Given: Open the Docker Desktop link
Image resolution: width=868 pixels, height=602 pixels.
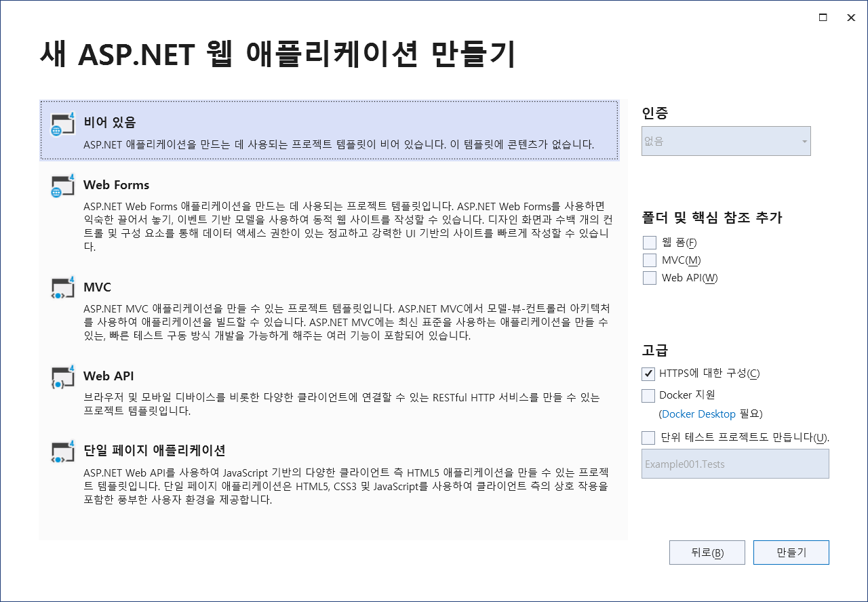Looking at the screenshot, I should pyautogui.click(x=698, y=414).
